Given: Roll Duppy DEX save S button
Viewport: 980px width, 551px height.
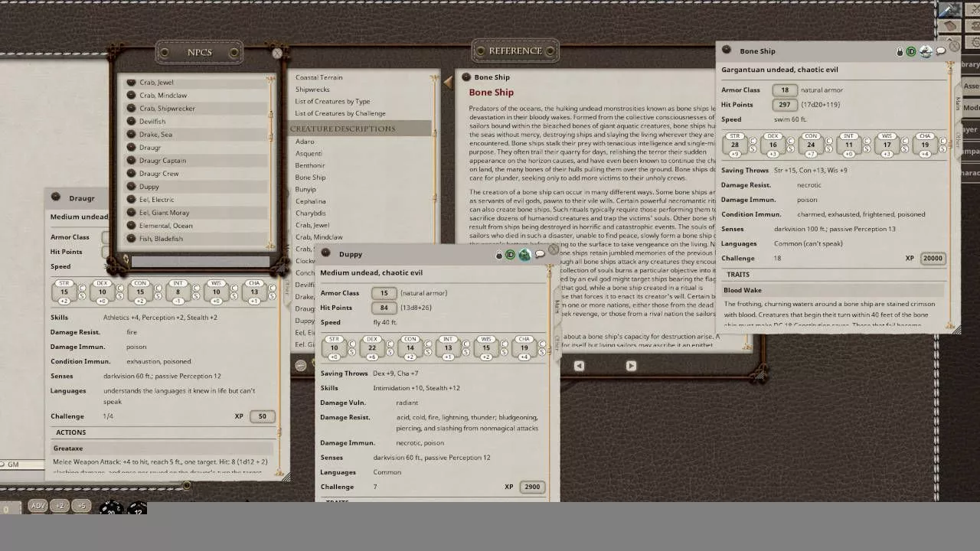Looking at the screenshot, I should pos(390,353).
